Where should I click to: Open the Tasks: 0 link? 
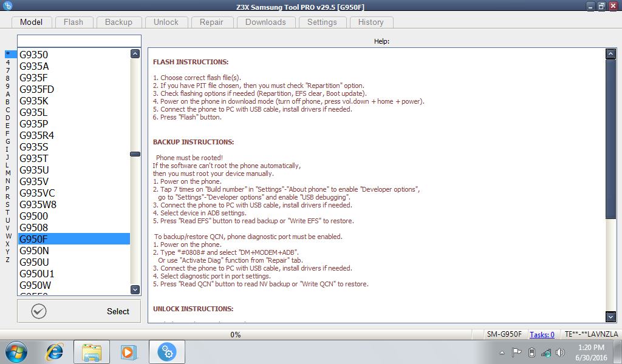542,335
